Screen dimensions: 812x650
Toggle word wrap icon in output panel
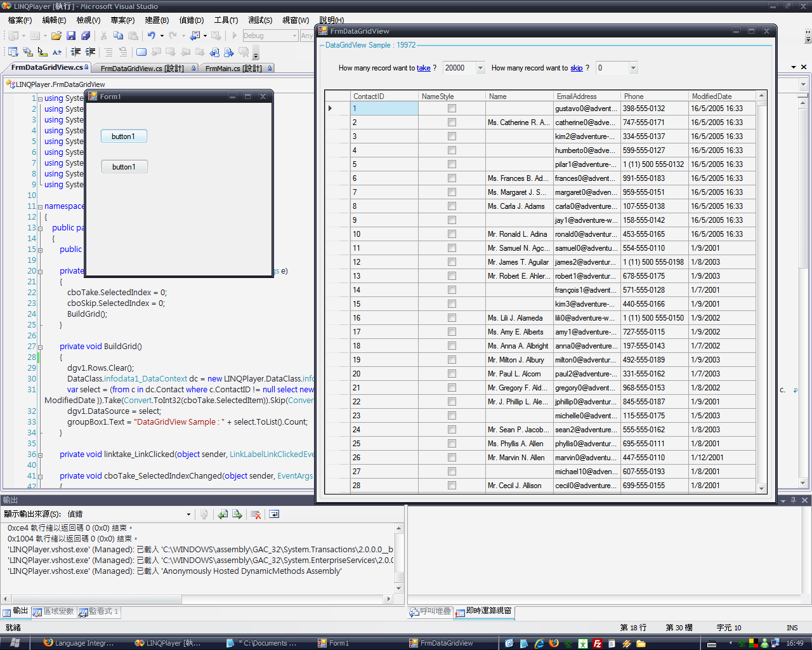tap(274, 514)
